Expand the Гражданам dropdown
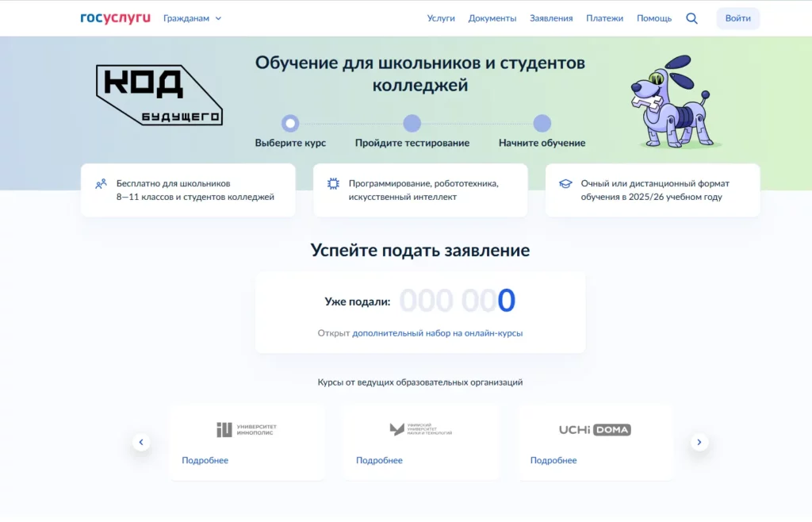812x522 pixels. pos(192,17)
